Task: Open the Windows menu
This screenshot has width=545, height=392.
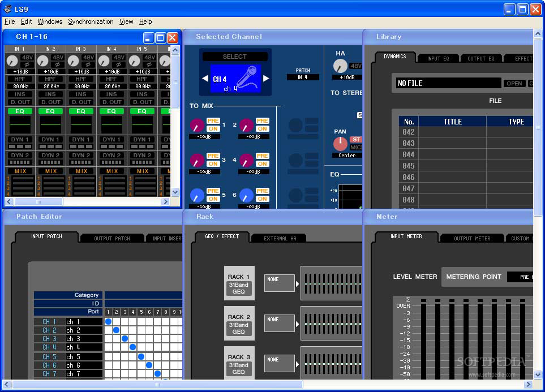Action: (x=50, y=21)
